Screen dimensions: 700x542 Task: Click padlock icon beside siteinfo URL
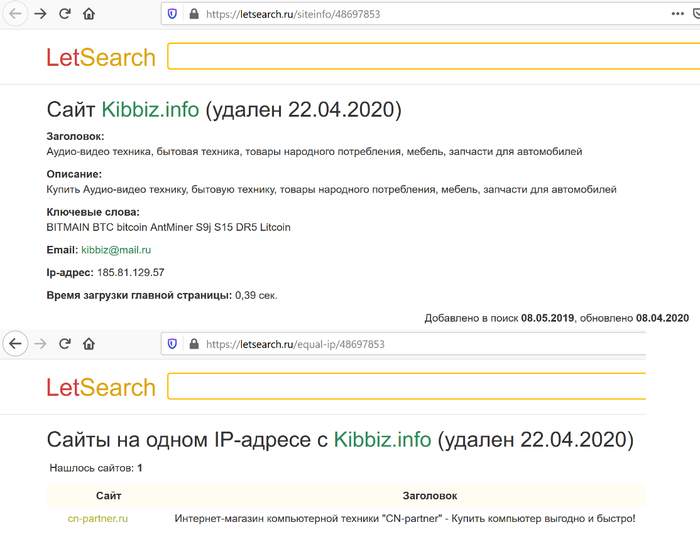[194, 14]
